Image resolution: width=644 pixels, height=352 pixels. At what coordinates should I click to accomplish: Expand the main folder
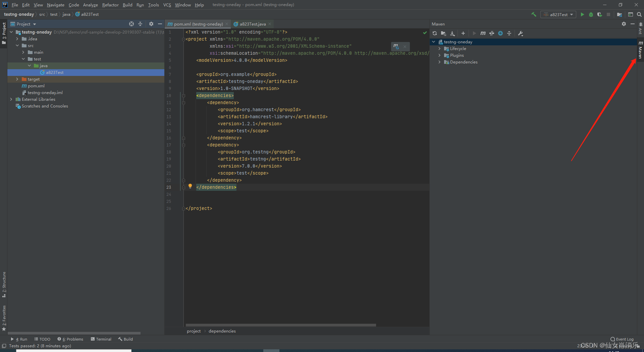[23, 52]
